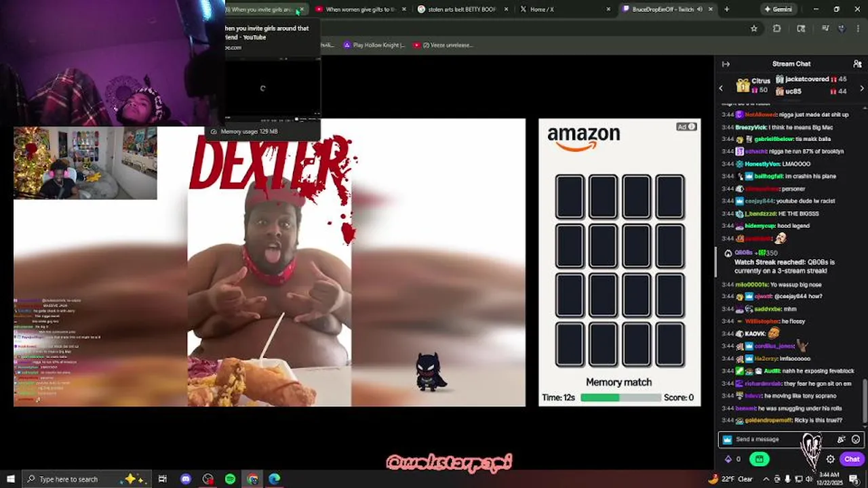
Task: Mute the Twitch tab audio icon
Action: click(699, 9)
